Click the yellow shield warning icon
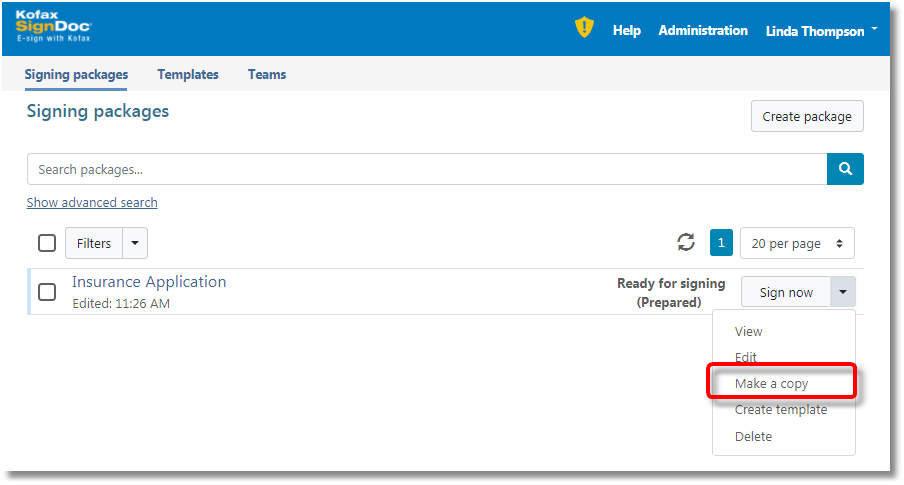904x485 pixels. tap(584, 28)
